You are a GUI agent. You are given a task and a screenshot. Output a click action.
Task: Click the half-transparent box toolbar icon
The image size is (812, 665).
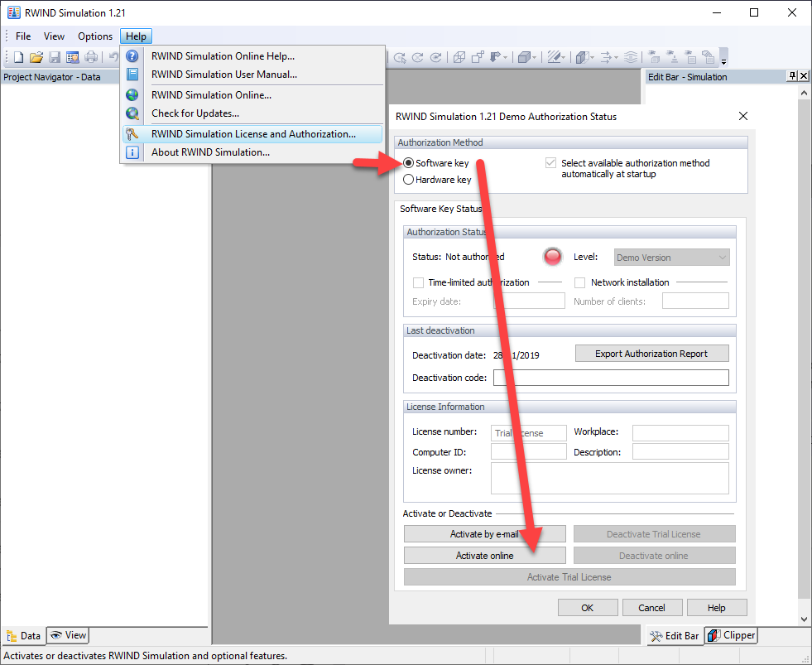583,57
